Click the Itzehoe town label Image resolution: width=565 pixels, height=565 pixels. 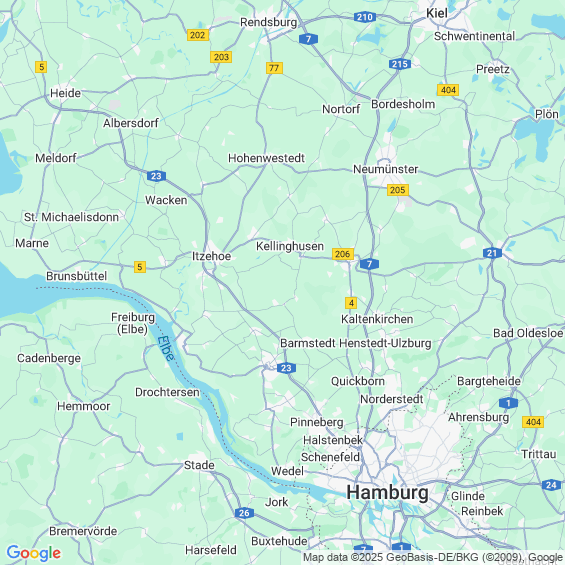(212, 256)
